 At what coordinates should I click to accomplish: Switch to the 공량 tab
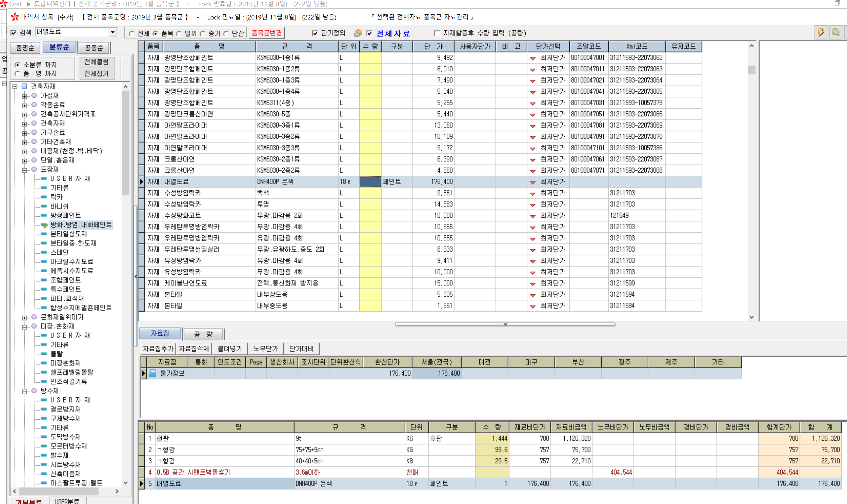203,334
